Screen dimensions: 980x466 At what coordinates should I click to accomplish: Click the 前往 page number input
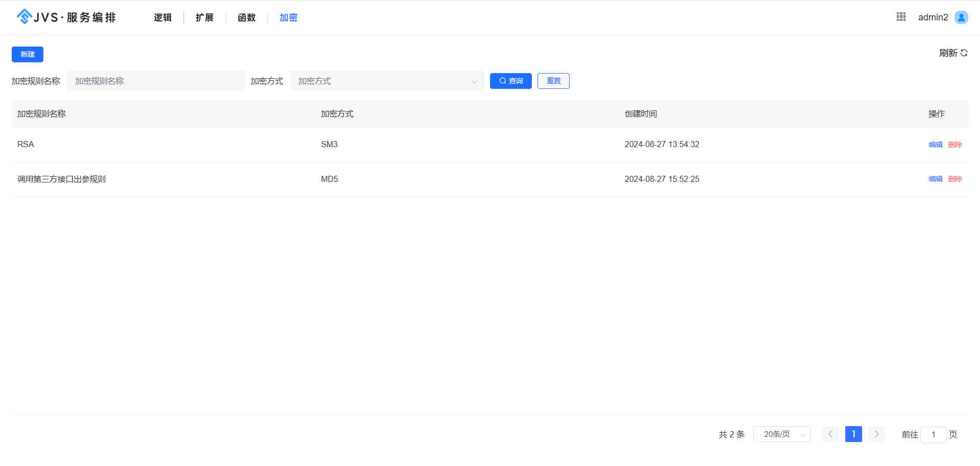pos(934,435)
